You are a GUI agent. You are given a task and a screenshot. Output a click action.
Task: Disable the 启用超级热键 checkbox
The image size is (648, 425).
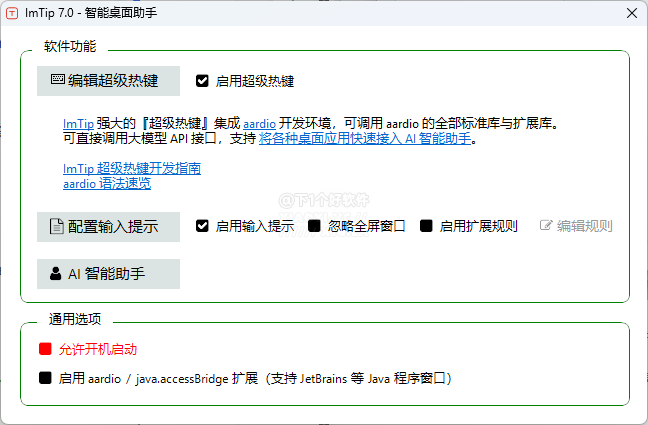point(202,81)
